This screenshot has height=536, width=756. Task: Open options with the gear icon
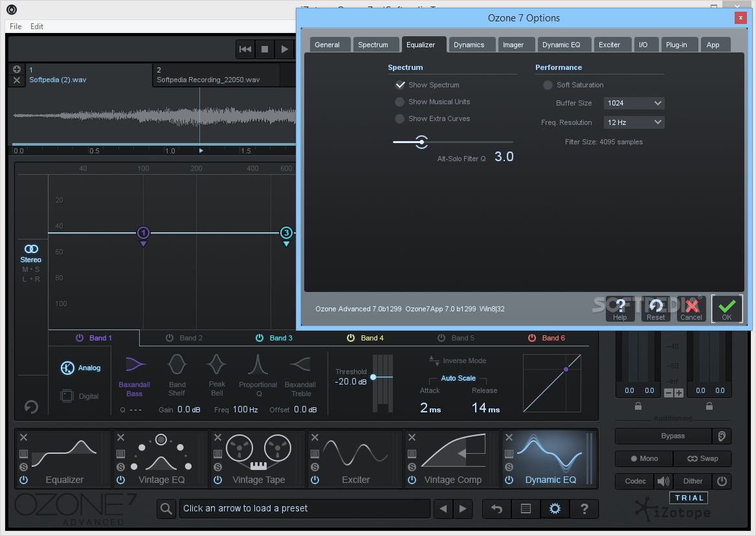pos(555,509)
